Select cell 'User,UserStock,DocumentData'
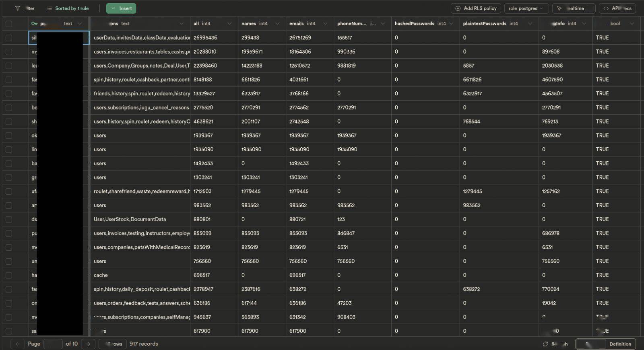 pyautogui.click(x=140, y=219)
